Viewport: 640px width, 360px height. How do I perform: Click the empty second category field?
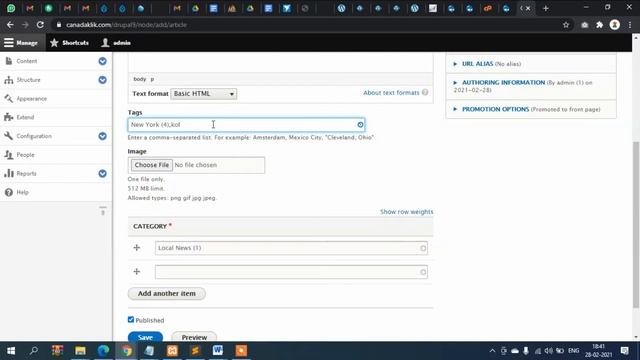291,272
